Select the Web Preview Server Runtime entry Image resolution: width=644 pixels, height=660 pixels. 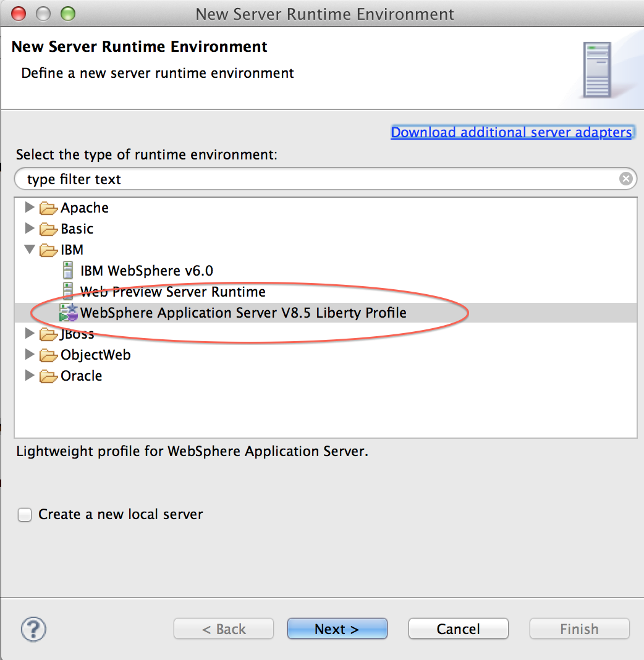172,292
